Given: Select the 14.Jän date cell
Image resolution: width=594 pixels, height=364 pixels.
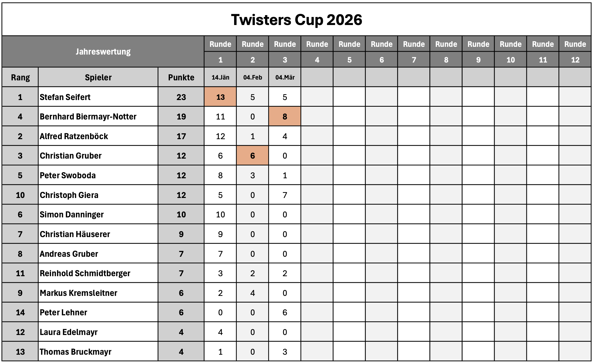Looking at the screenshot, I should pyautogui.click(x=220, y=77).
